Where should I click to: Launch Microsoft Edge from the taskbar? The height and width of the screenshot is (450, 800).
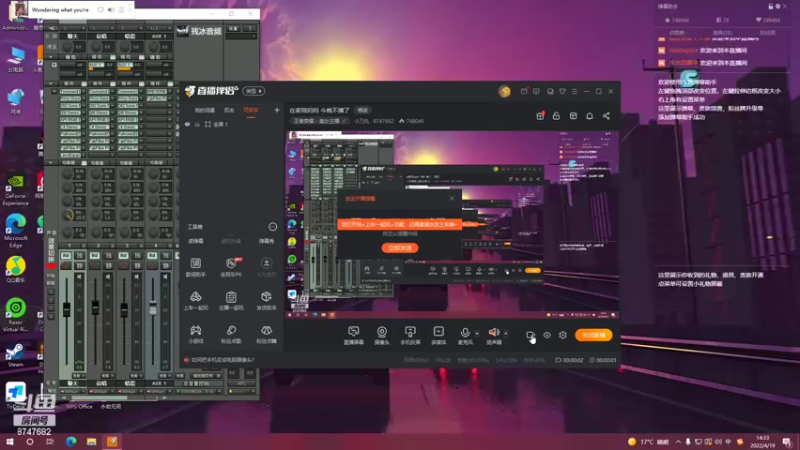(71, 441)
